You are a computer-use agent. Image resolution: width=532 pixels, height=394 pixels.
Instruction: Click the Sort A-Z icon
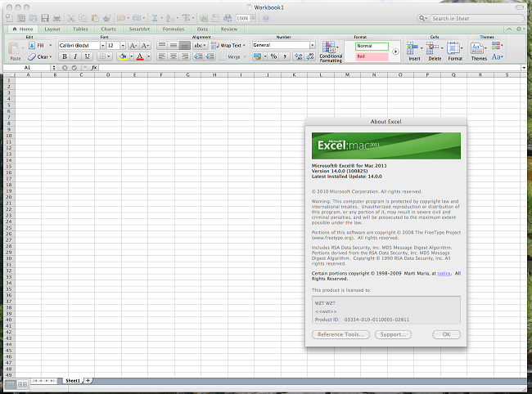(170, 18)
